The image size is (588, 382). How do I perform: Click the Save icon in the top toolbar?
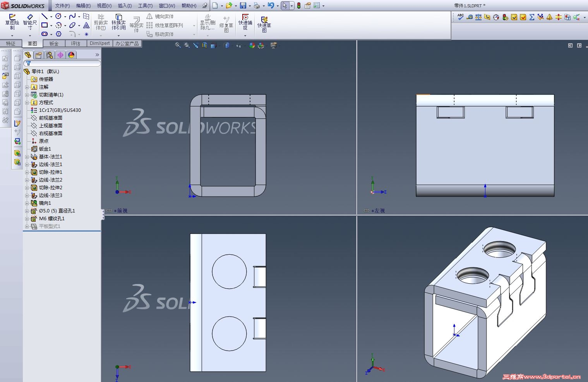point(243,5)
